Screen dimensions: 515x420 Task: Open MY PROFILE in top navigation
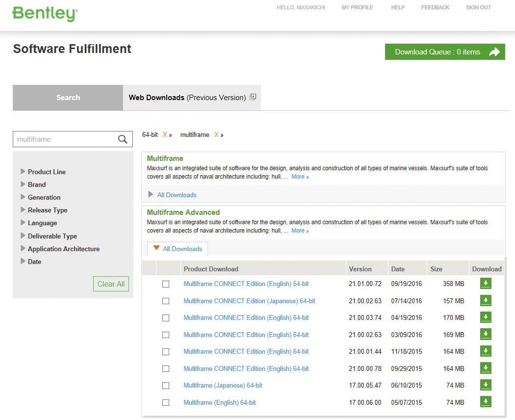tap(358, 7)
